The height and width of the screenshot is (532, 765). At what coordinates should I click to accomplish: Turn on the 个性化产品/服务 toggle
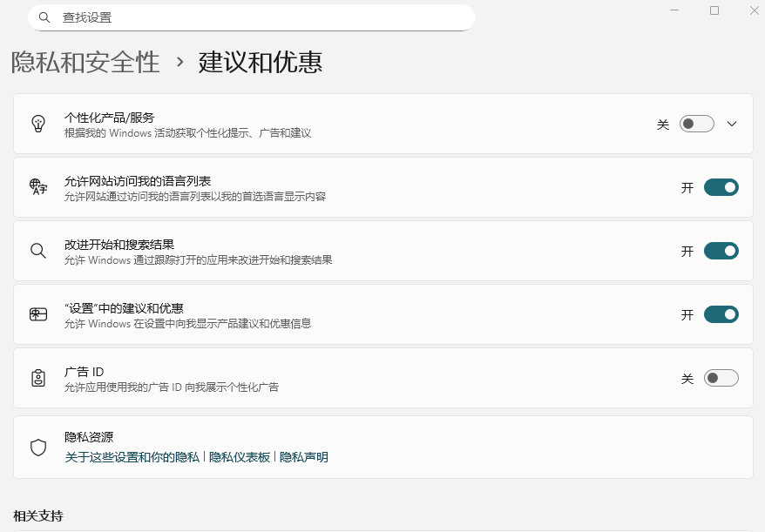pyautogui.click(x=697, y=124)
